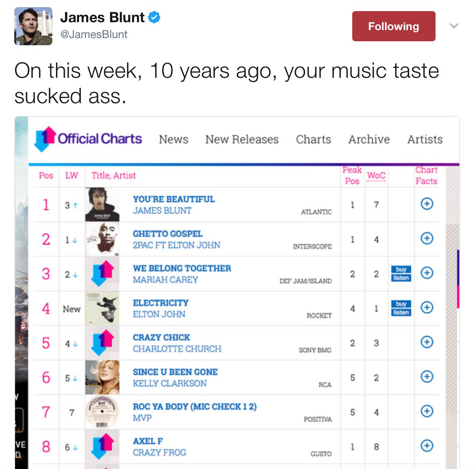The width and height of the screenshot is (476, 469).
Task: Click the 2Pac Ghetto Gospel cover thumbnail
Action: 102,238
